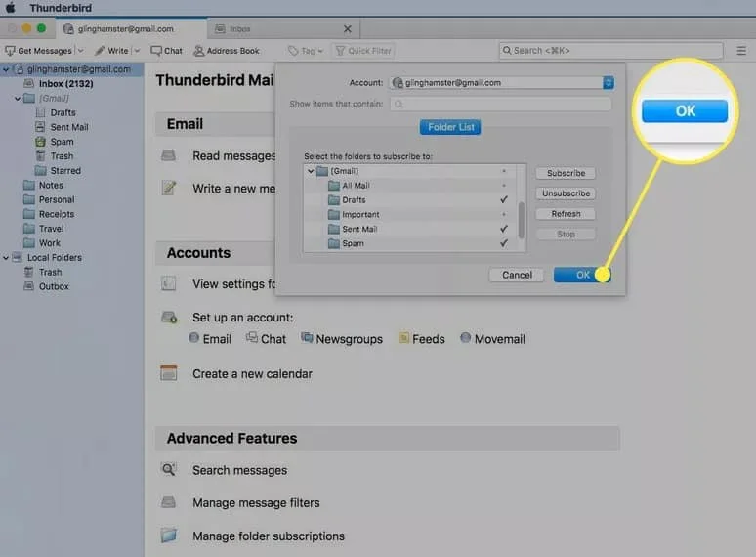Click the subscribe list scrollbar
The height and width of the screenshot is (557, 756).
(x=521, y=221)
